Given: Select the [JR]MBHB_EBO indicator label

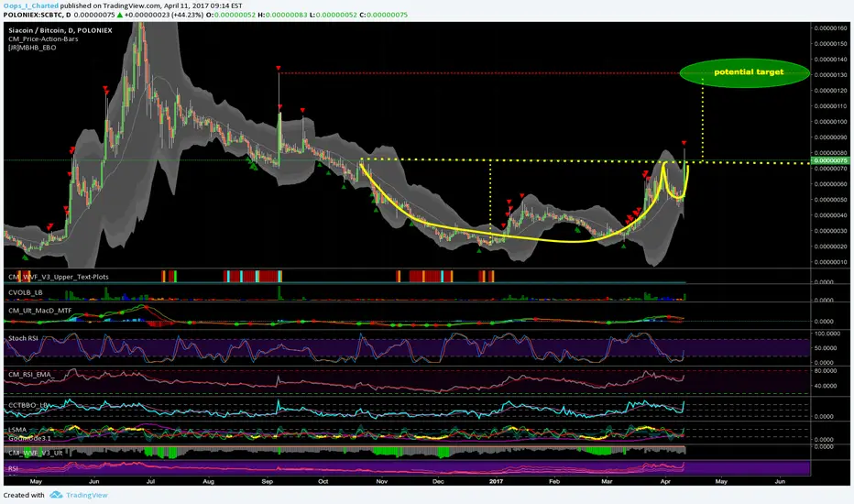Looking at the screenshot, I should pos(32,48).
